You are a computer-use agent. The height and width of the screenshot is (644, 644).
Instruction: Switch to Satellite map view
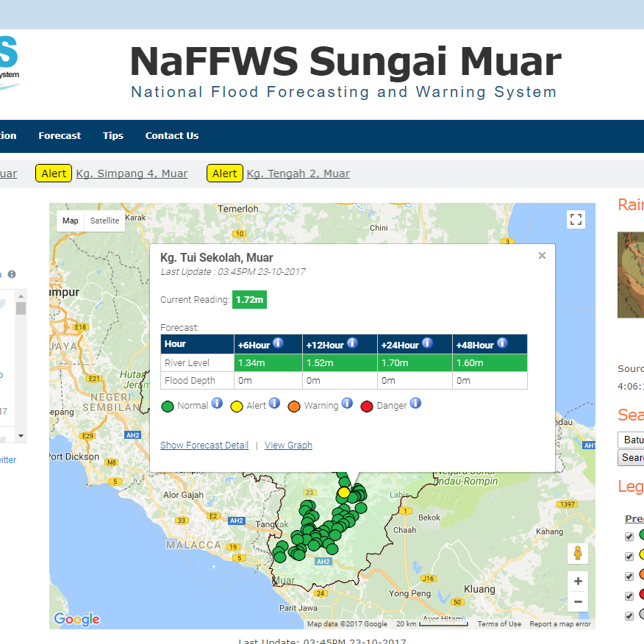click(x=104, y=221)
